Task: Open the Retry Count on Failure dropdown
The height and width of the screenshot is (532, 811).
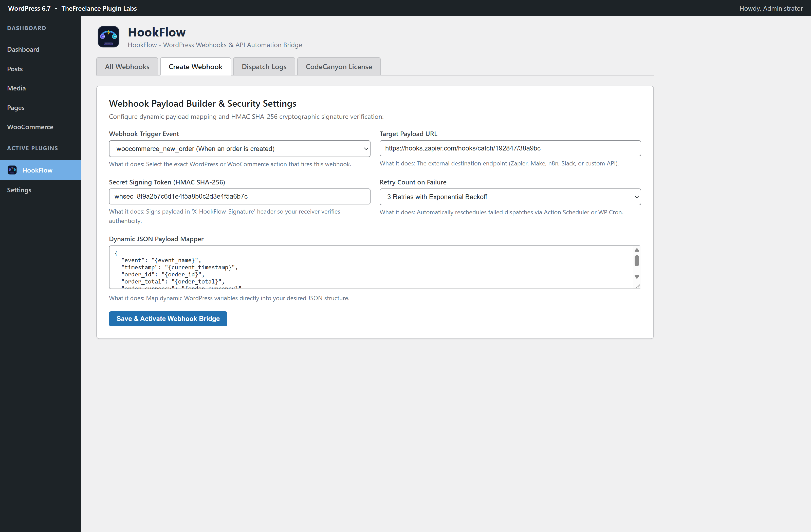Action: pos(510,197)
